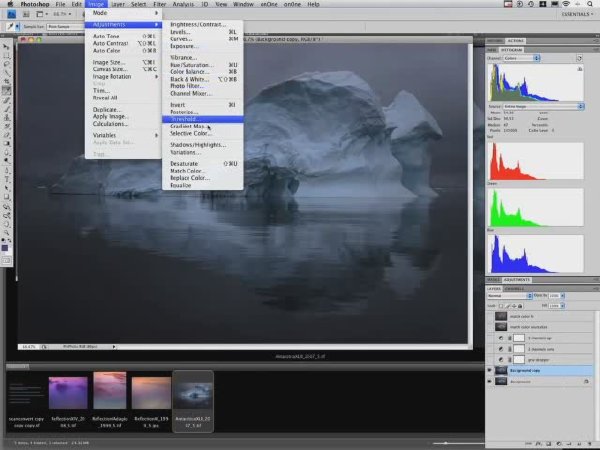Select the Rectangular Marquee tool

[x=7, y=55]
